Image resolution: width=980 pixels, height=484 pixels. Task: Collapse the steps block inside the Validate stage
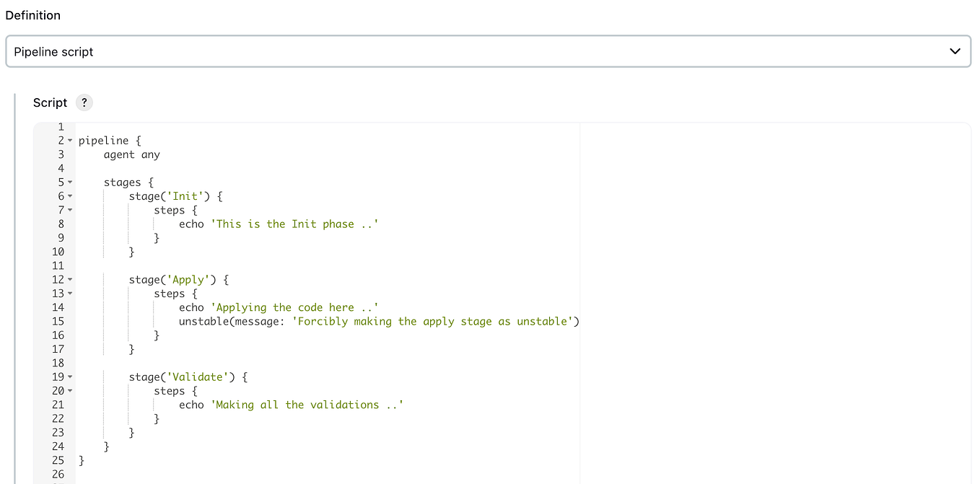[69, 390]
